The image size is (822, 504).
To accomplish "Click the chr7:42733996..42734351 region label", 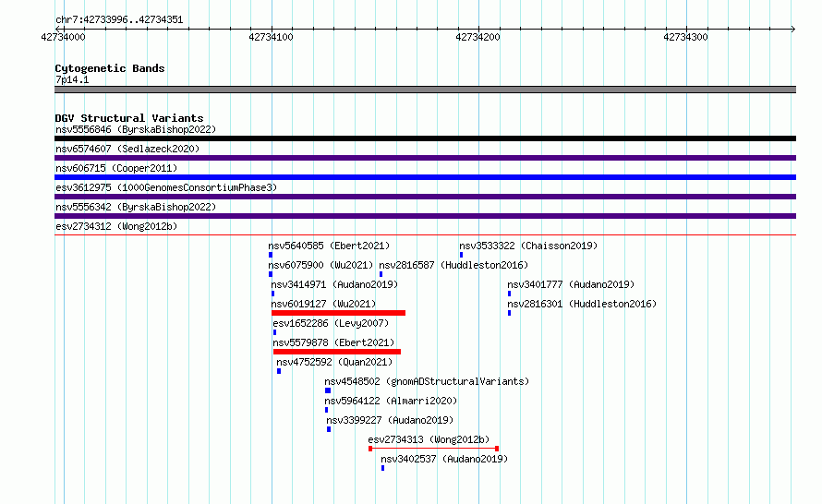I will 119,20.
